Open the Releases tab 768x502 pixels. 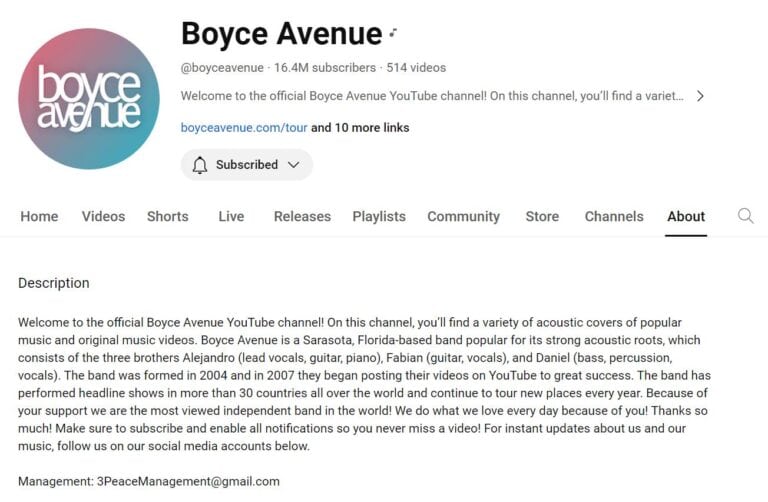point(302,216)
